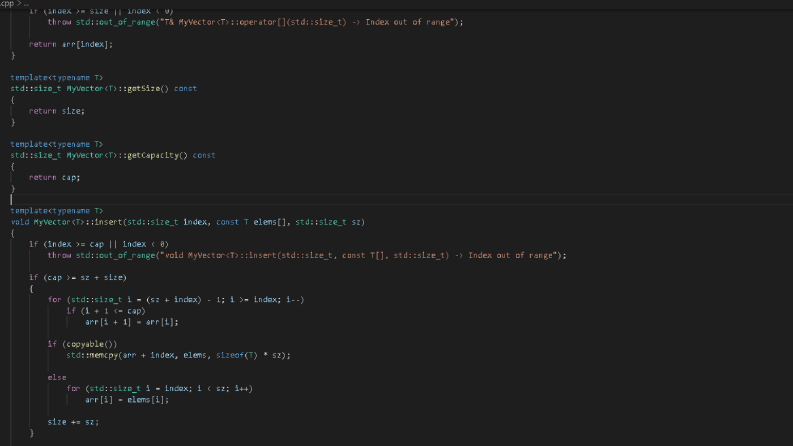Click 'operator[]' inside the first exception string

tap(263, 22)
